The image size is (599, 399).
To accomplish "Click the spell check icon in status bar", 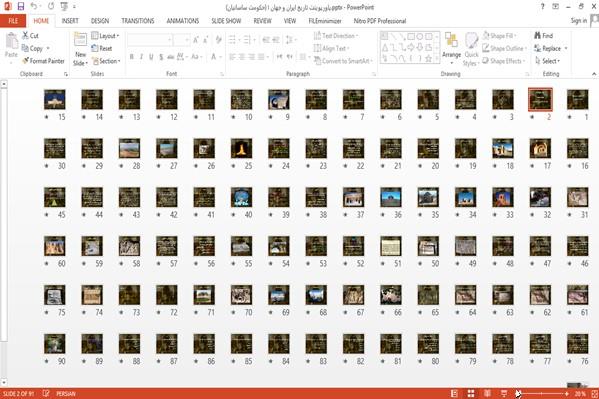I will (46, 393).
